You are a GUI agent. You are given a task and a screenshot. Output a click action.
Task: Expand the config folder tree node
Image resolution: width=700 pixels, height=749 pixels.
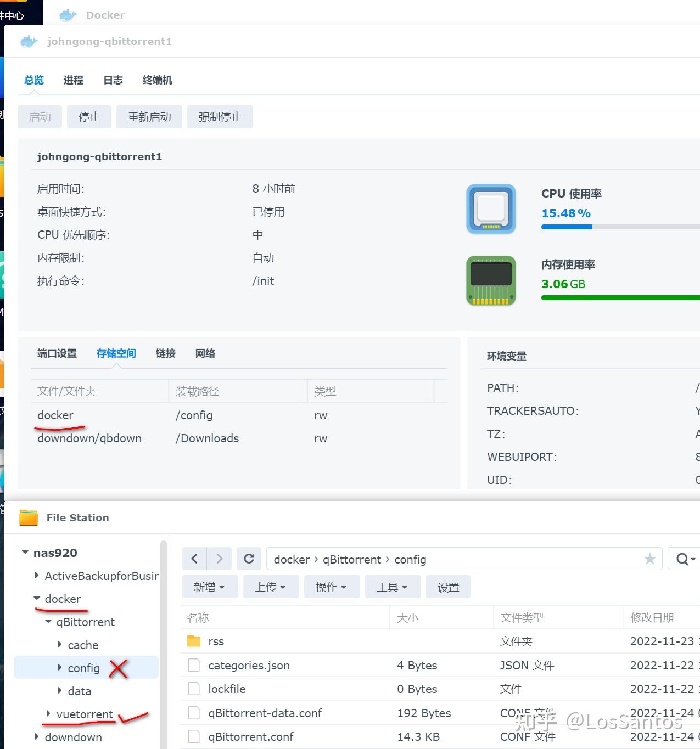click(60, 667)
